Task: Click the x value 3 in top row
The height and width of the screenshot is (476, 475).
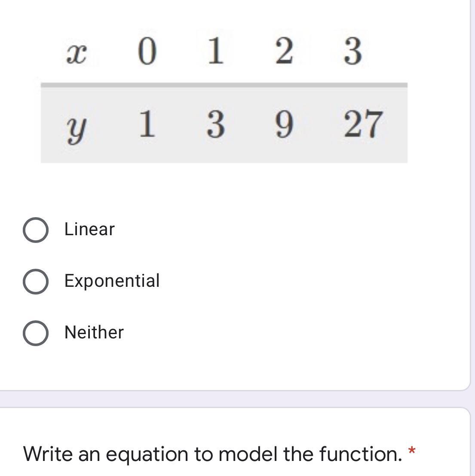Action: [352, 52]
